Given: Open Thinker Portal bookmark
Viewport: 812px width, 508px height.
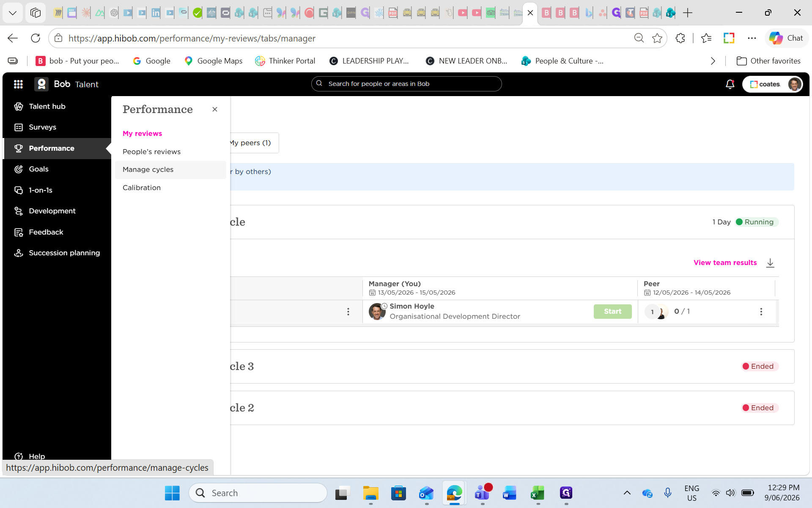Looking at the screenshot, I should (x=285, y=61).
